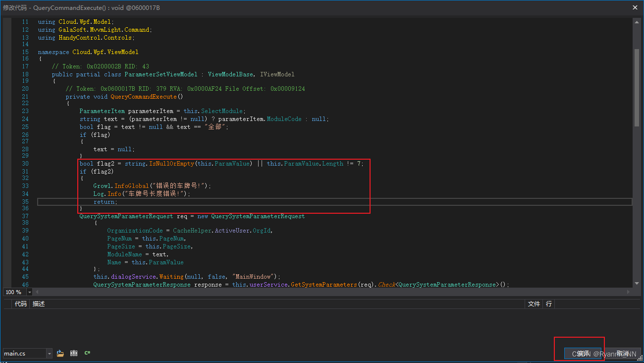Click the 行 column header

[x=549, y=303]
